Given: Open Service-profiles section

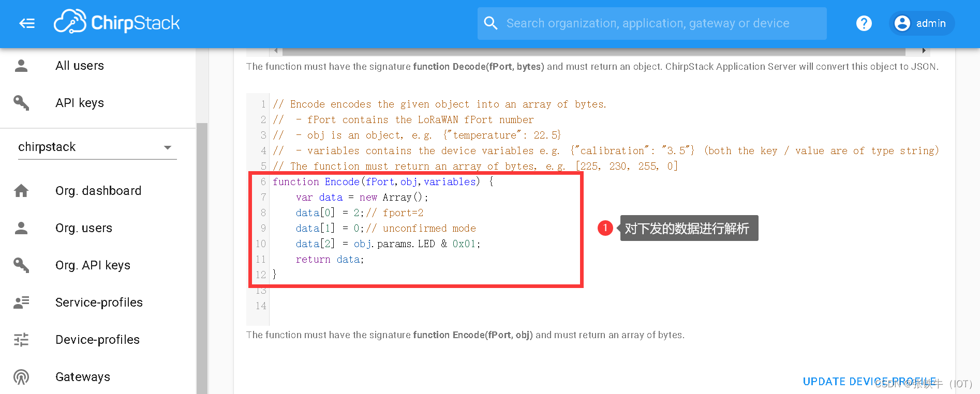Looking at the screenshot, I should 98,302.
